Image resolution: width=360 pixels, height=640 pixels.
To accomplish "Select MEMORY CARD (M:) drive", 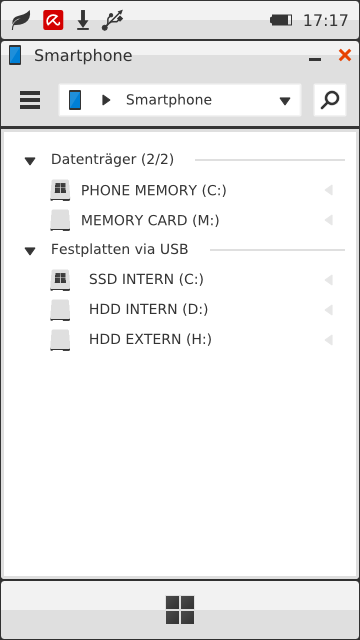I will [180, 220].
